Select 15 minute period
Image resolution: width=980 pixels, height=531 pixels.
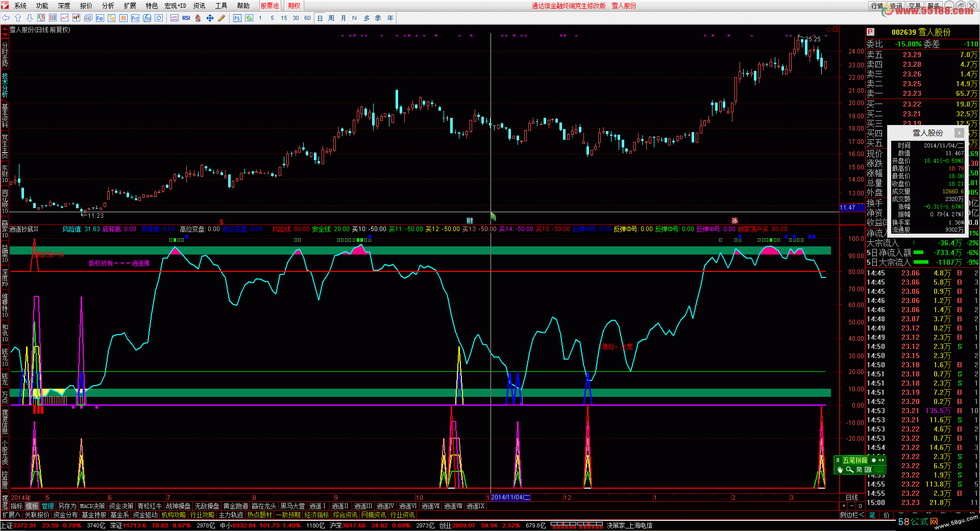(284, 18)
